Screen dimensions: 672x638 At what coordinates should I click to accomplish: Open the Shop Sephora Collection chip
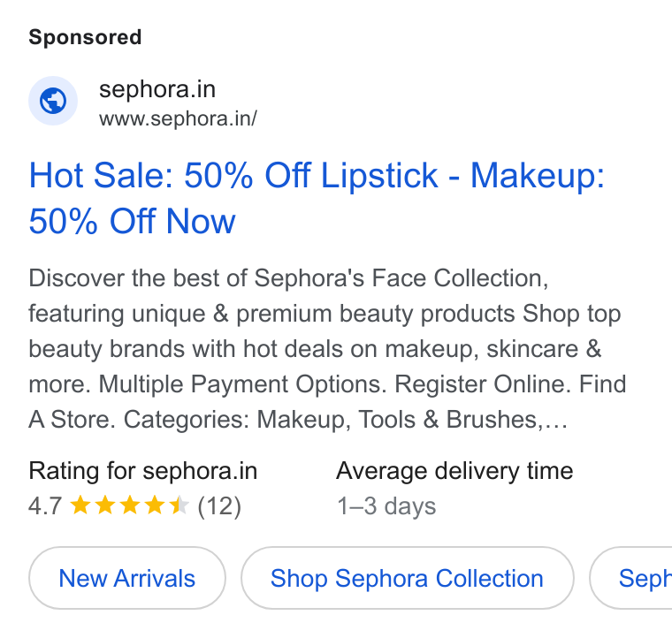407,578
